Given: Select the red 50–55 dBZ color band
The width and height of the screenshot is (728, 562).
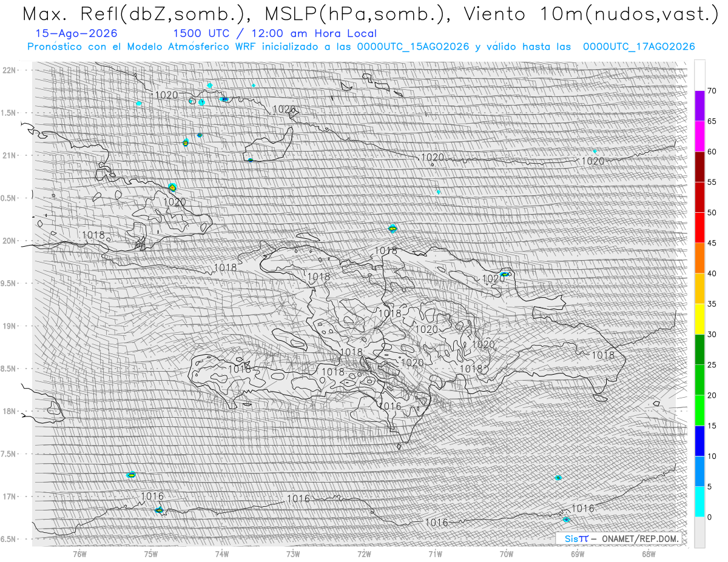Looking at the screenshot, I should (x=699, y=197).
